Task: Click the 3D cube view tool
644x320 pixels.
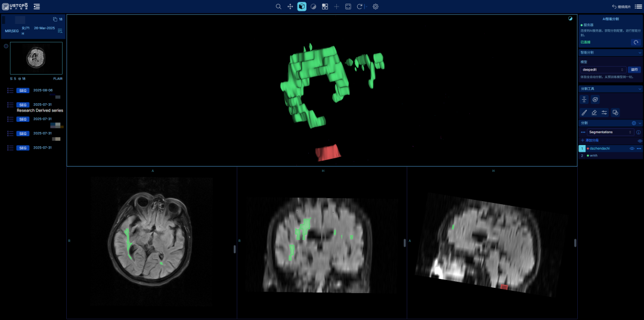Action: tap(302, 7)
